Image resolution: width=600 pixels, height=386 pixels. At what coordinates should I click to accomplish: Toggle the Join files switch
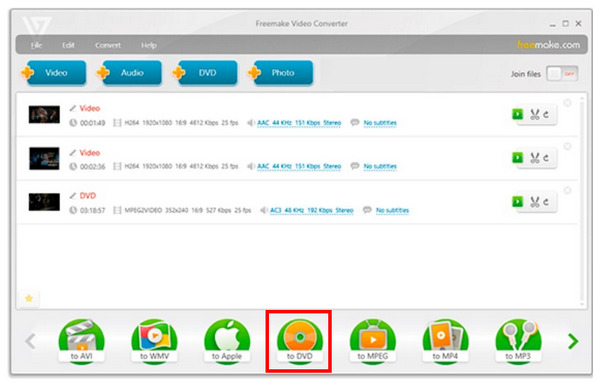tap(562, 74)
